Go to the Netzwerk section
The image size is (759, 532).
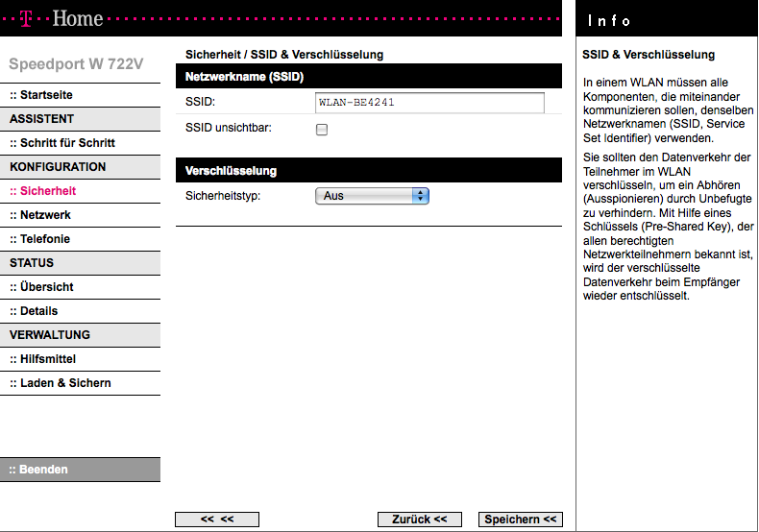(40, 215)
